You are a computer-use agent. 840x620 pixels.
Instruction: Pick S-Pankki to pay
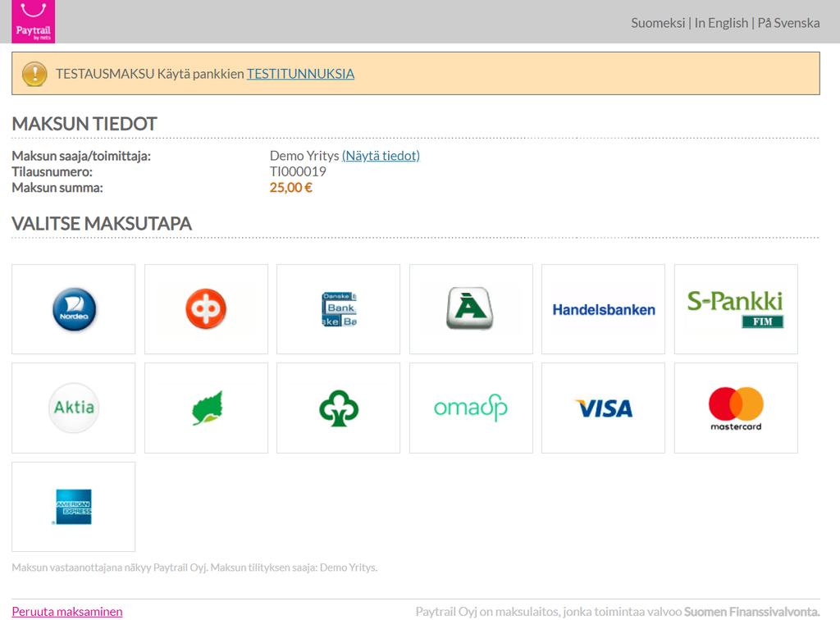(736, 309)
